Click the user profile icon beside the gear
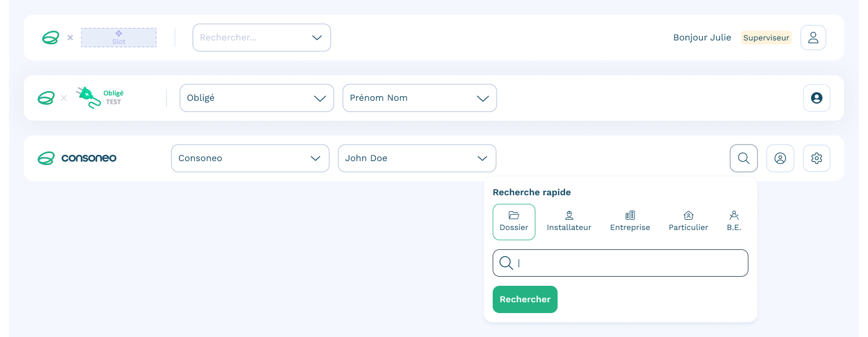The width and height of the screenshot is (868, 337). coord(780,158)
